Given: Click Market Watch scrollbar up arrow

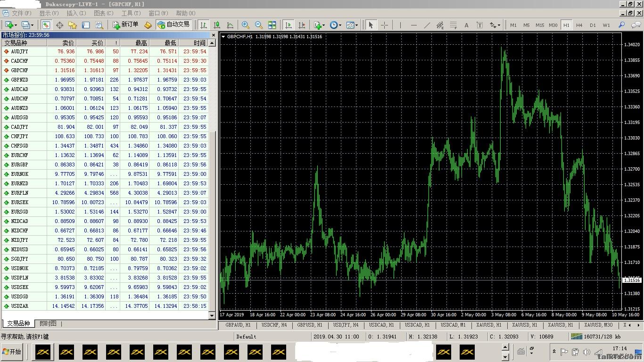Looking at the screenshot, I should click(x=212, y=43).
